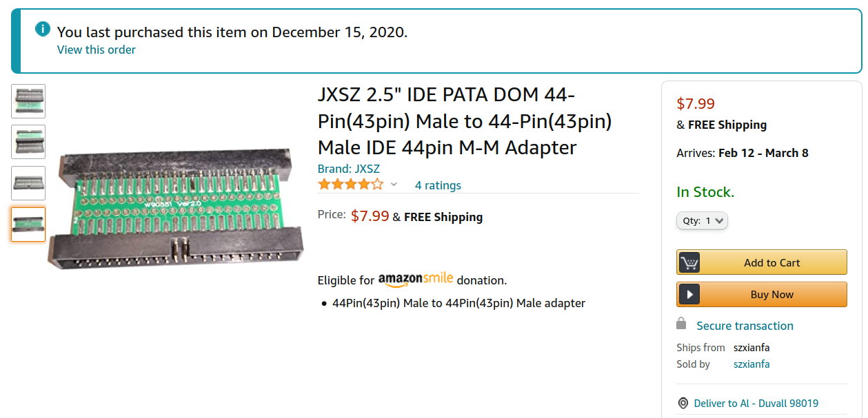
Task: Open the Qty quantity dropdown
Action: click(702, 220)
